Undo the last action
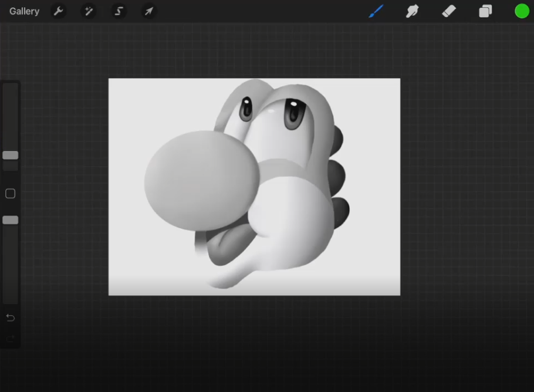 point(10,317)
